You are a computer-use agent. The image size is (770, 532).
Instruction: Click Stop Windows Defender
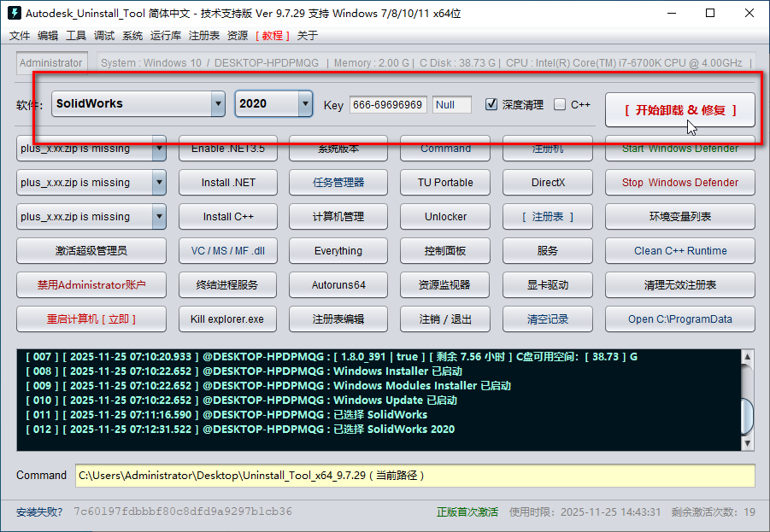pyautogui.click(x=680, y=183)
